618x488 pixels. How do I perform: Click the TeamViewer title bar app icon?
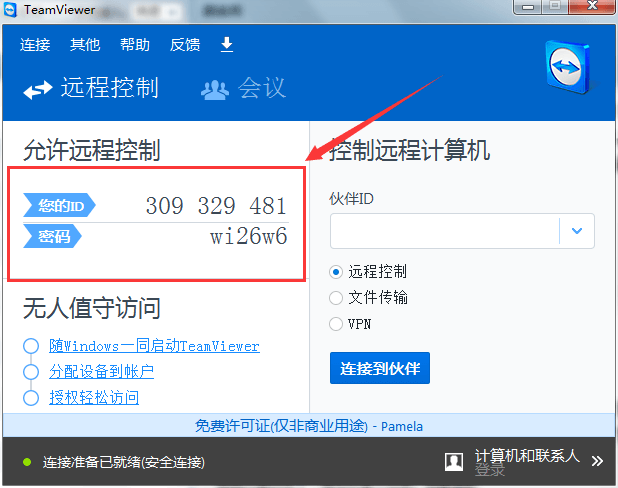pos(10,9)
